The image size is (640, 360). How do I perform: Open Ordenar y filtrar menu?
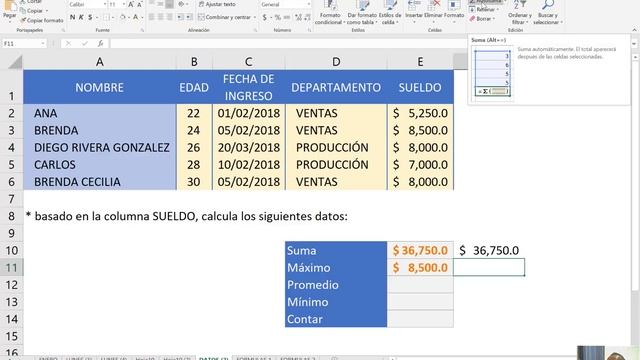[520, 13]
